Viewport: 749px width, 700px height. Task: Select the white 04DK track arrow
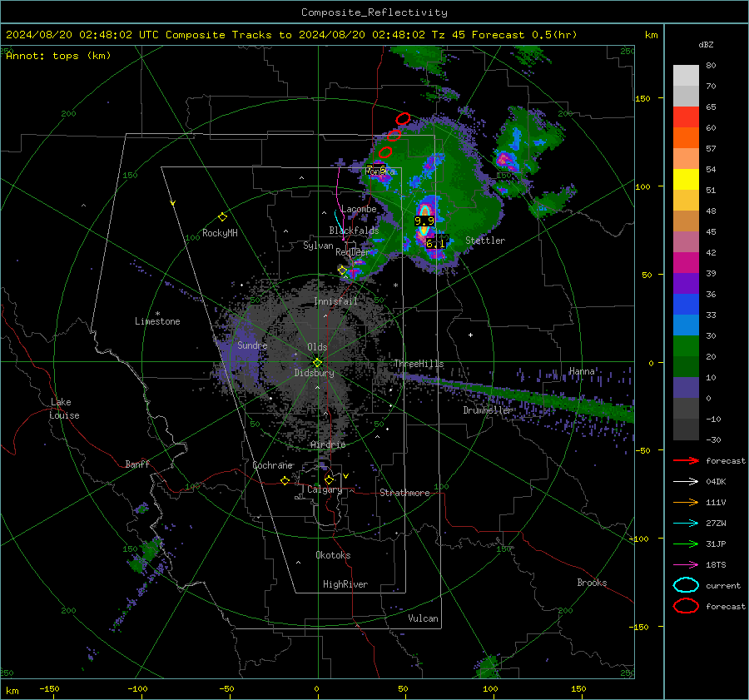686,482
